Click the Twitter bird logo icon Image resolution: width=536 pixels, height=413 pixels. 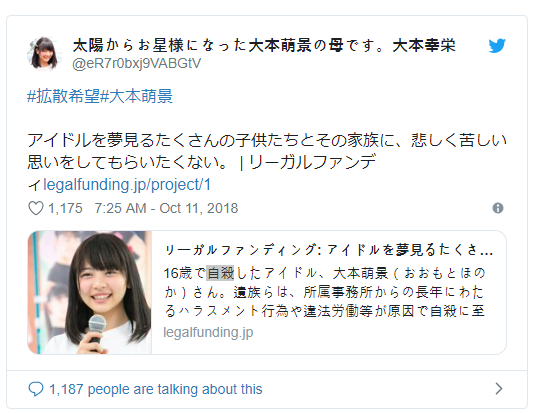click(497, 46)
